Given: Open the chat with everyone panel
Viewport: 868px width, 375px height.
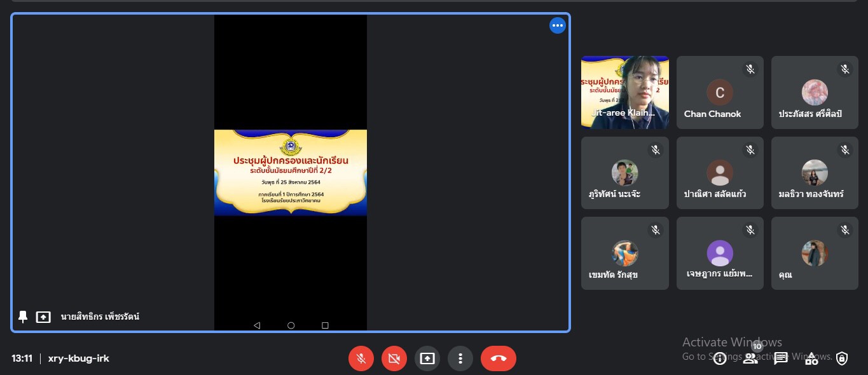Looking at the screenshot, I should 781,359.
